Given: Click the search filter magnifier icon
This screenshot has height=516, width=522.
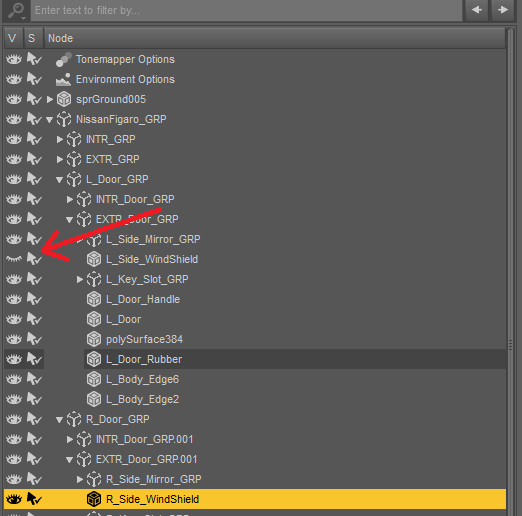Looking at the screenshot, I should click(16, 10).
